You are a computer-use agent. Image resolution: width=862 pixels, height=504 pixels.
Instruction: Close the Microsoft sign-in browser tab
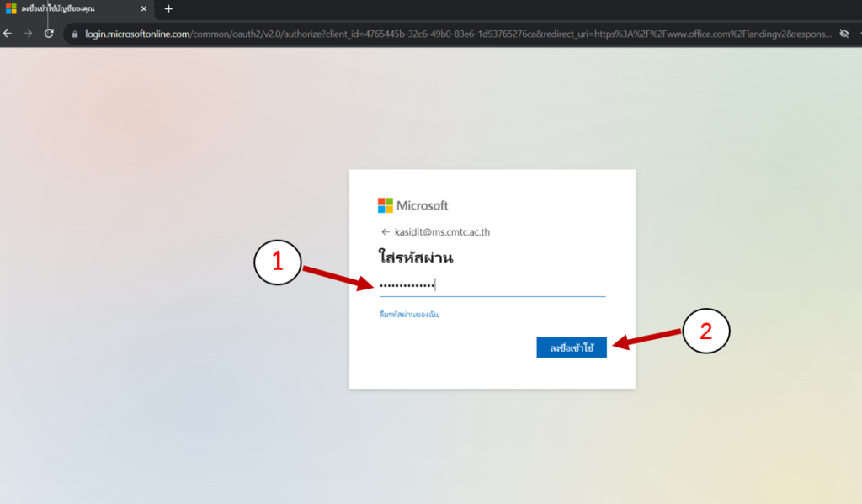click(x=143, y=8)
